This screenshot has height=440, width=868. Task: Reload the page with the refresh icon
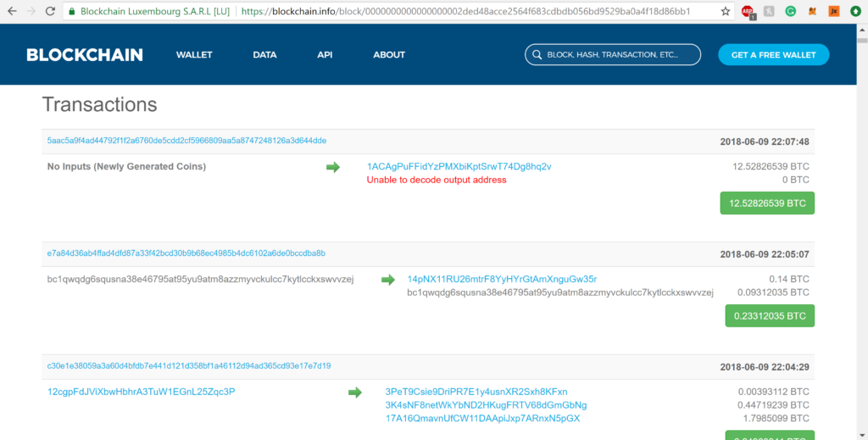pyautogui.click(x=50, y=12)
